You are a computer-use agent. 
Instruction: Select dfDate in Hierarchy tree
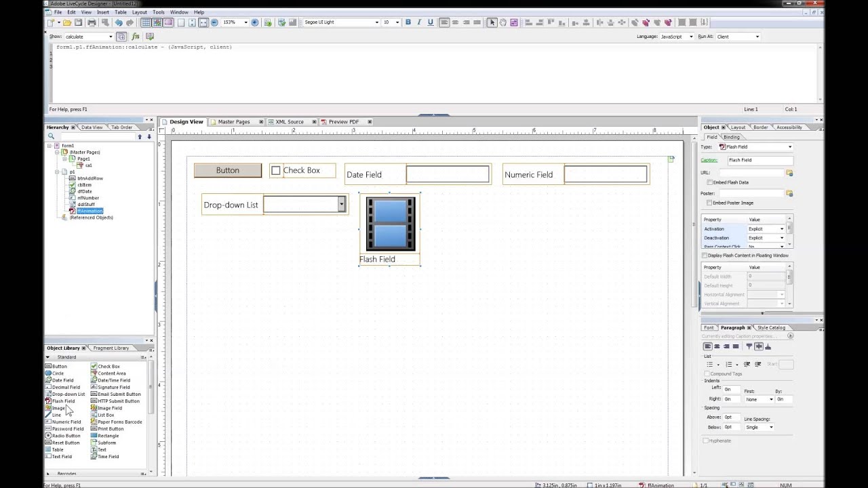[x=85, y=191]
